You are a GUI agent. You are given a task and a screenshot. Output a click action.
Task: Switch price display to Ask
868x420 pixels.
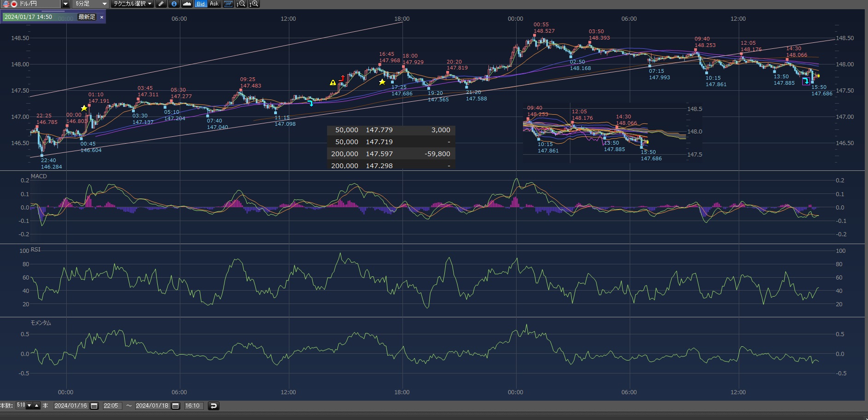pyautogui.click(x=214, y=4)
